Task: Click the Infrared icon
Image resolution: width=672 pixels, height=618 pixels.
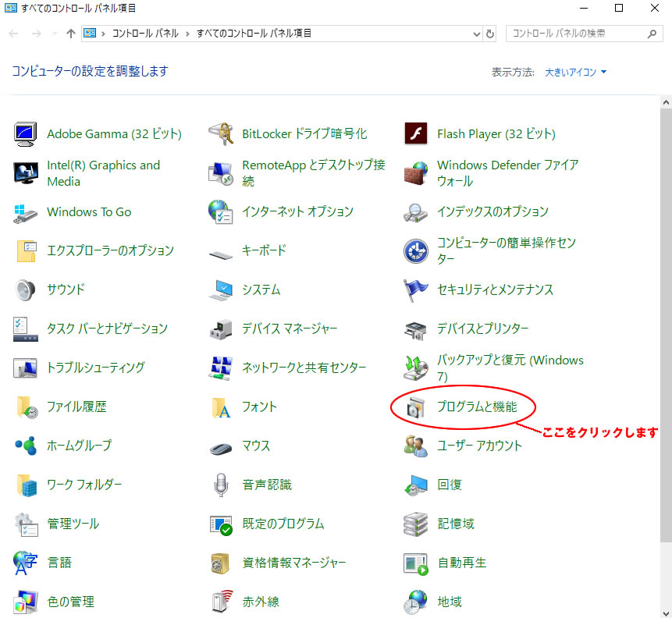Action: (222, 602)
